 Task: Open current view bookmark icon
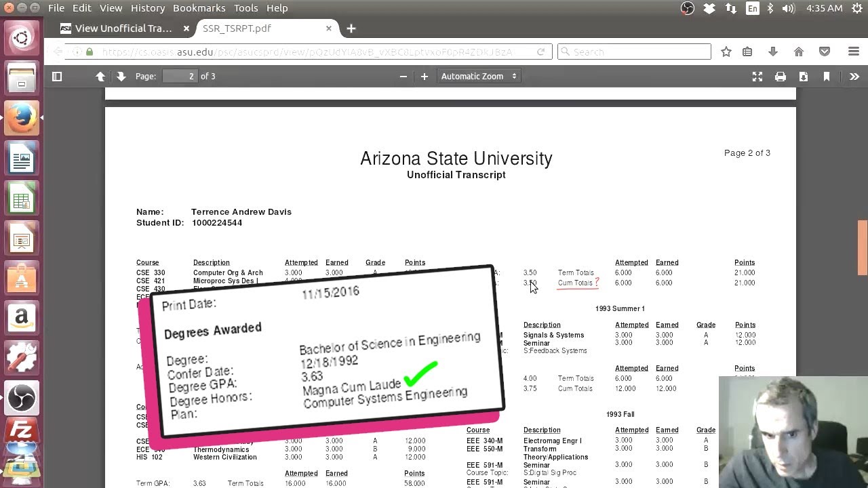tap(827, 77)
